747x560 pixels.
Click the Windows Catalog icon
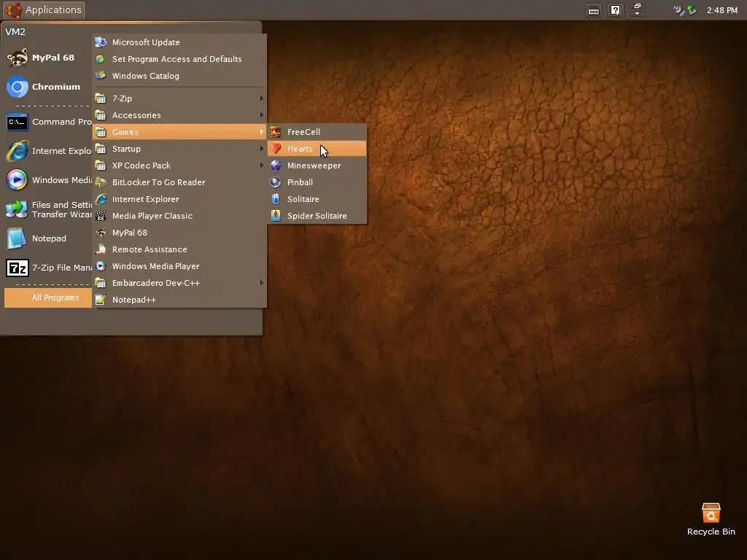click(x=101, y=76)
